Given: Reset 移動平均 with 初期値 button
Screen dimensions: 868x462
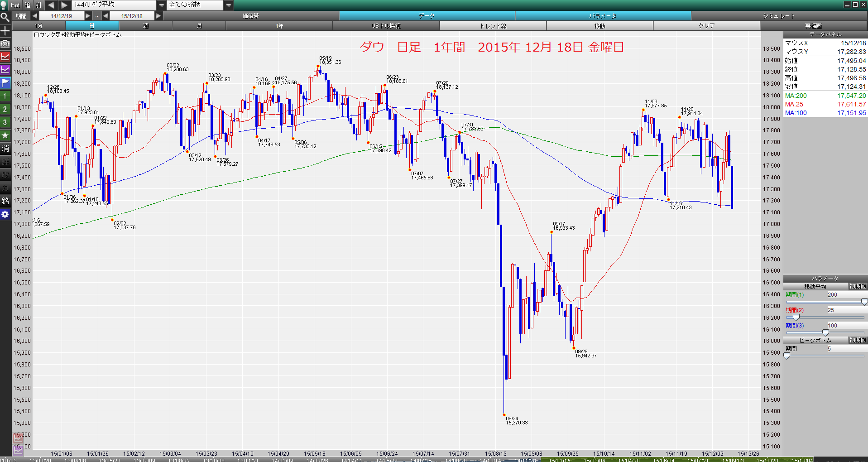Looking at the screenshot, I should point(858,286).
